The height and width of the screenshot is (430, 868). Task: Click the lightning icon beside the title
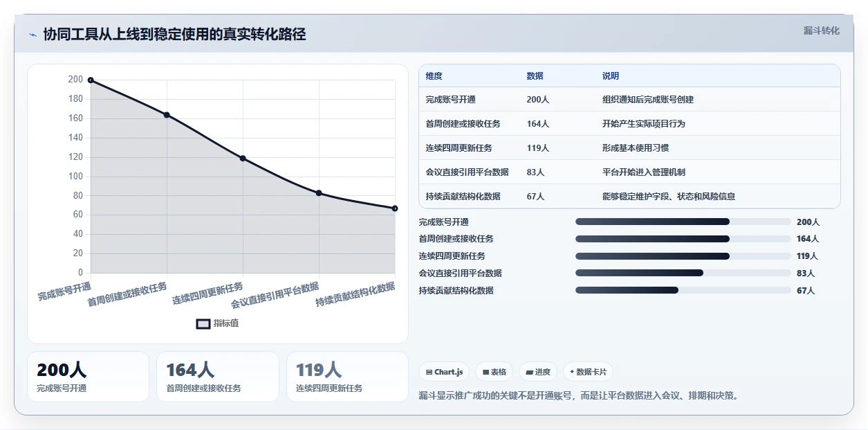pyautogui.click(x=33, y=35)
